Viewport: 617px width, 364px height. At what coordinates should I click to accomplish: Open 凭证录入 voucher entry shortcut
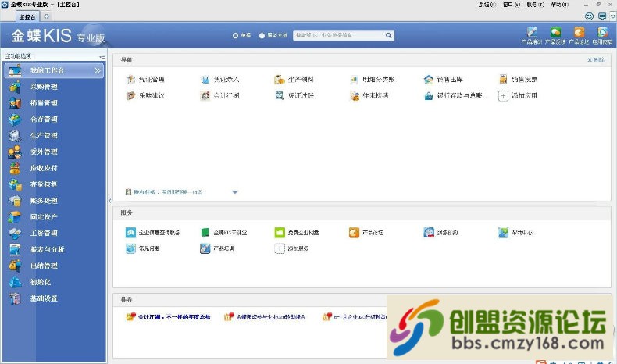[x=219, y=80]
